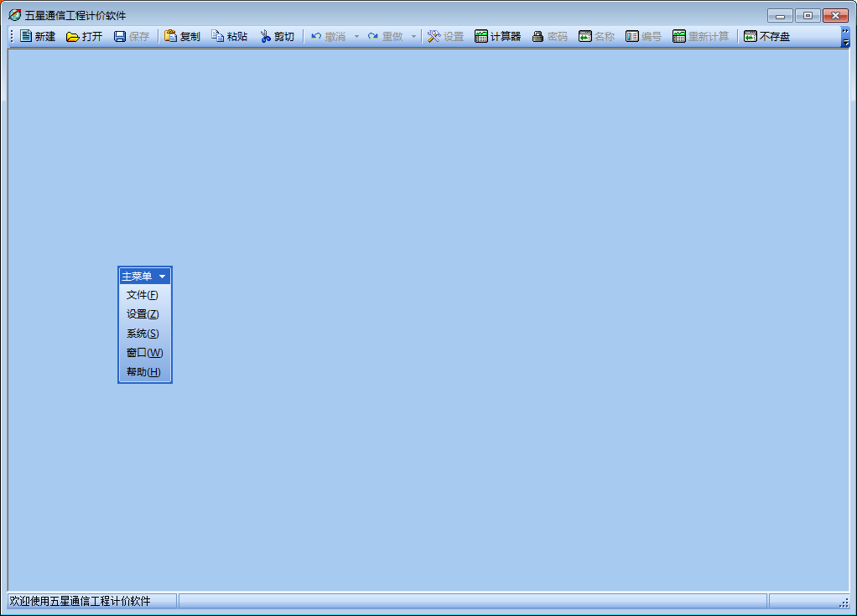The height and width of the screenshot is (616, 857).
Task: Open the 帮助(H) menu
Action: click(x=143, y=371)
